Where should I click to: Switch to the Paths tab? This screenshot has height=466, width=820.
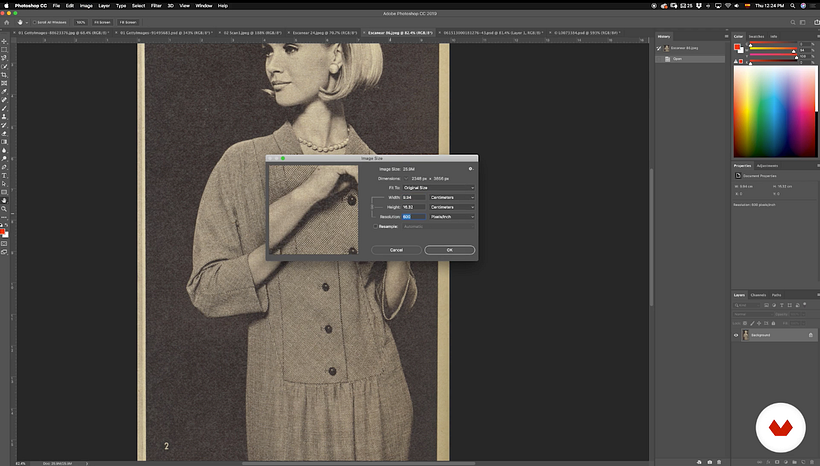click(x=777, y=295)
